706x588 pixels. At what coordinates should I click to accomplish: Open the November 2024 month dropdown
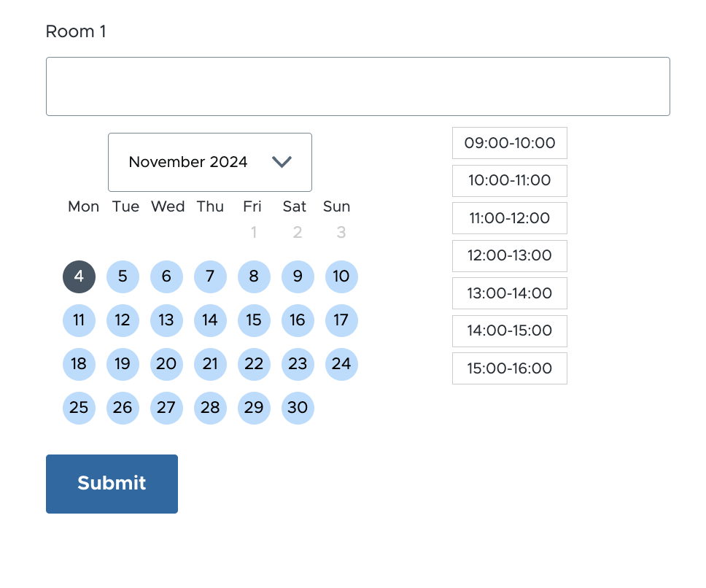210,162
